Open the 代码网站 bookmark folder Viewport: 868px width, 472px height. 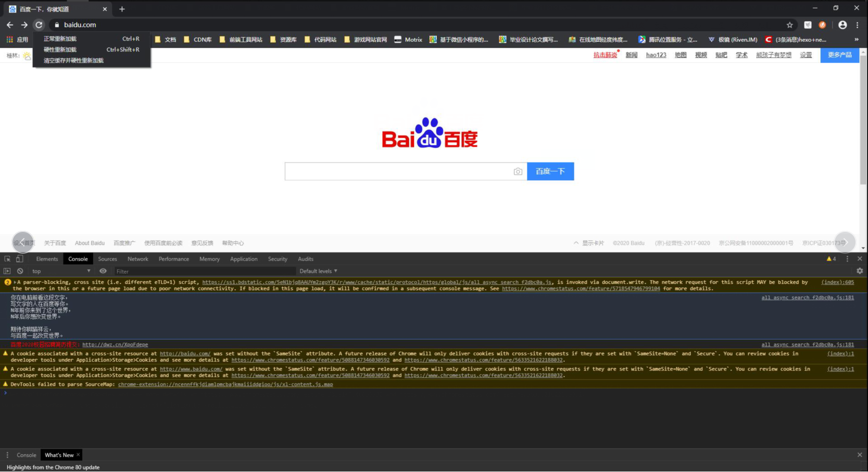tap(320, 40)
